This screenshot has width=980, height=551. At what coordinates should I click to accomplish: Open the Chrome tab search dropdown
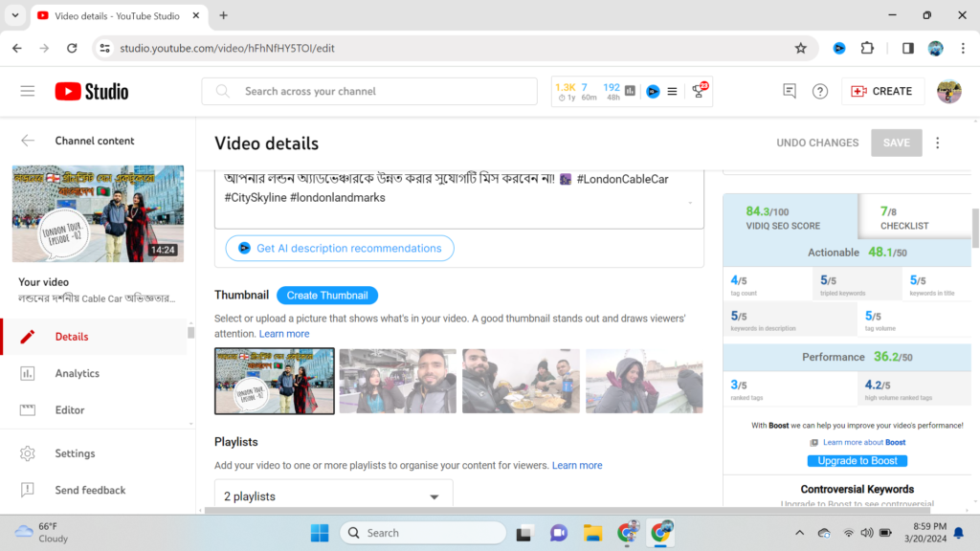15,15
